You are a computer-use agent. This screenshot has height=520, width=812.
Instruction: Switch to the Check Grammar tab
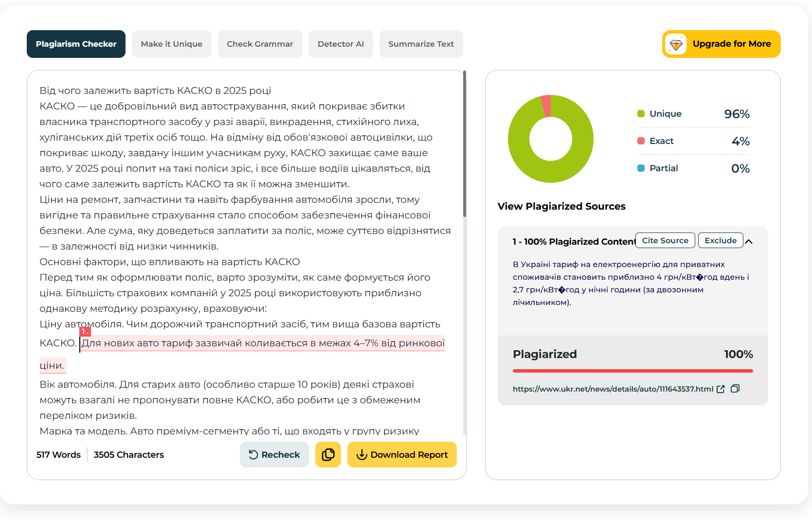[260, 44]
